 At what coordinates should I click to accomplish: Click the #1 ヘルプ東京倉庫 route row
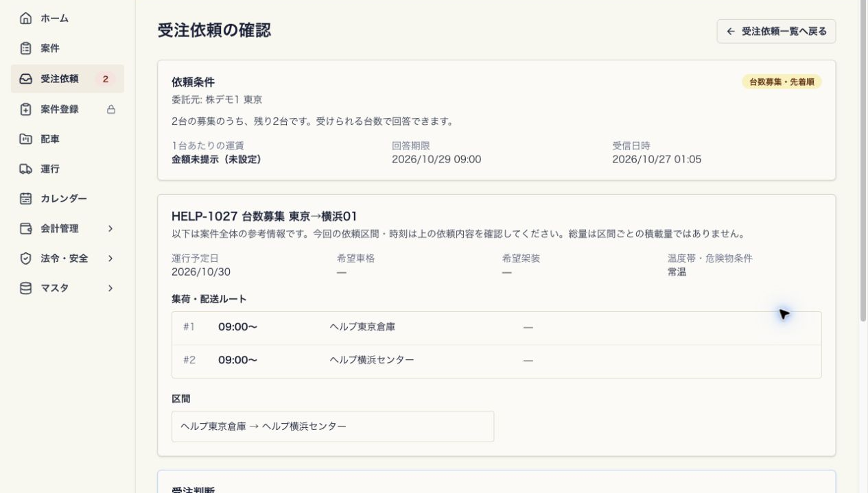tap(496, 328)
